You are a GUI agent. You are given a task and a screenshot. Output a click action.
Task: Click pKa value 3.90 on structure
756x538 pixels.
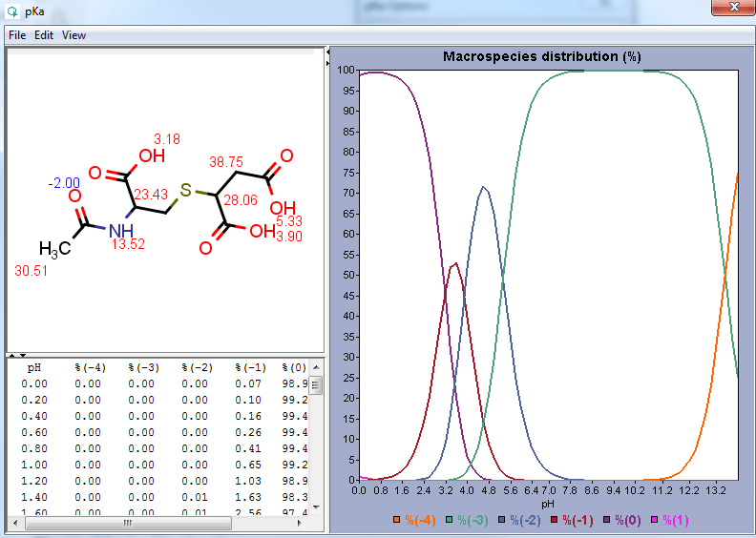[289, 237]
